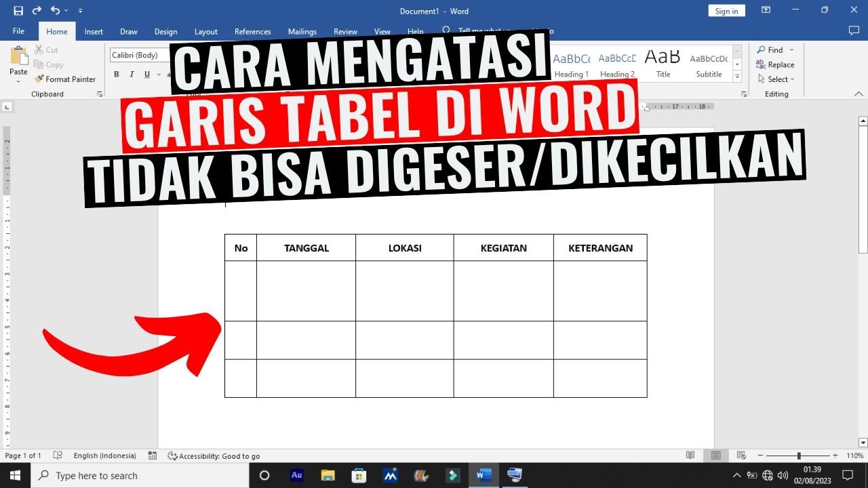Screen dimensions: 868x488
Task: Click the Redo arrow icon
Action: [37, 11]
